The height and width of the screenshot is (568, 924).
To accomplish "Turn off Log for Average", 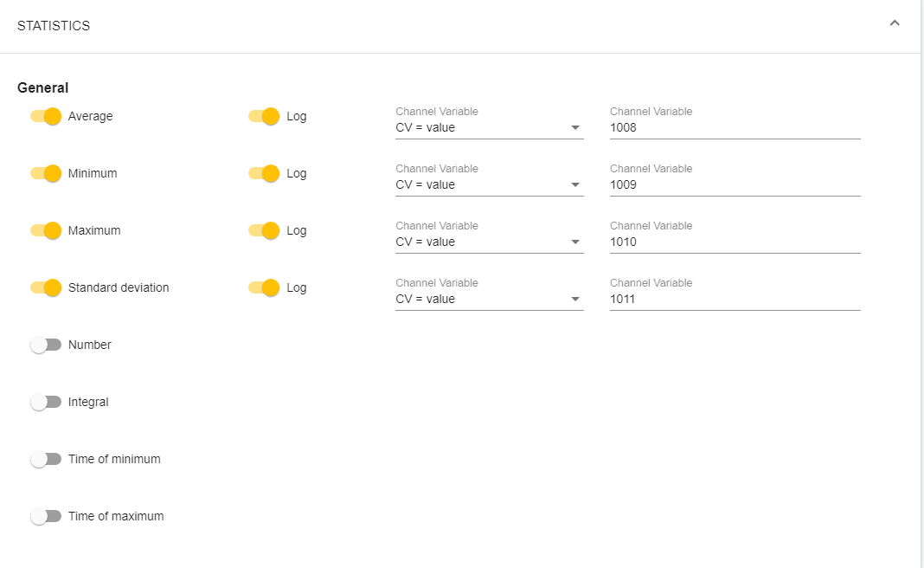I will click(264, 116).
